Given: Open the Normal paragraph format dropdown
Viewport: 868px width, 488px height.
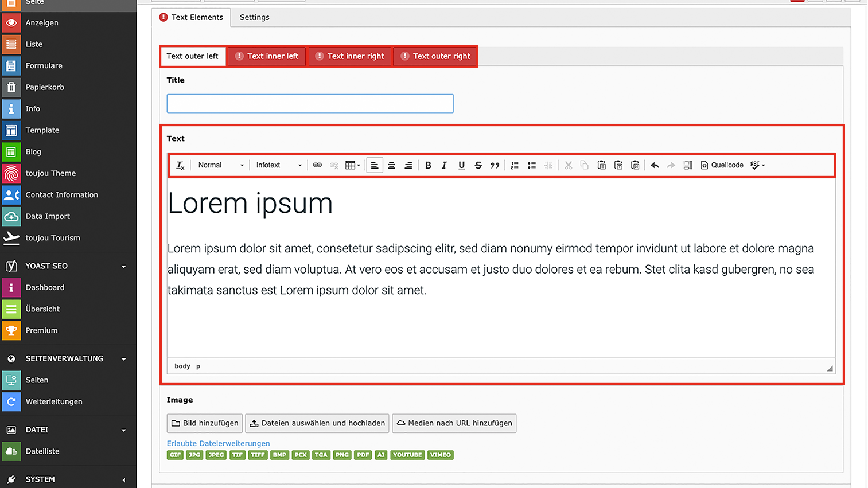Looking at the screenshot, I should pyautogui.click(x=220, y=165).
